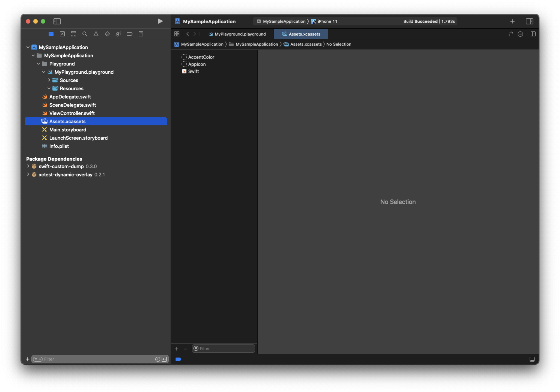Viewport: 560px width, 392px height.
Task: Focus the asset catalog Filter field
Action: coord(223,349)
